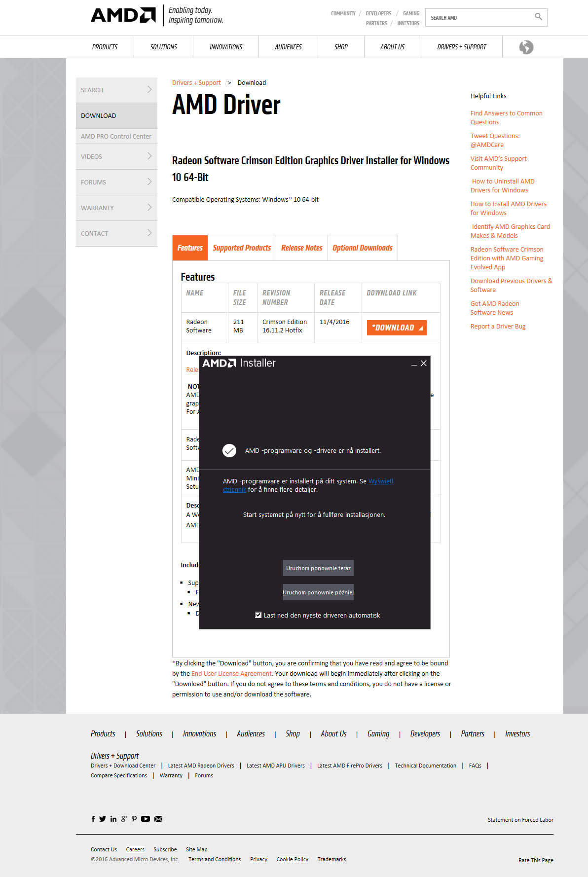Viewport: 588px width, 877px height.
Task: Open the ABOUT US navigation menu
Action: pos(392,47)
